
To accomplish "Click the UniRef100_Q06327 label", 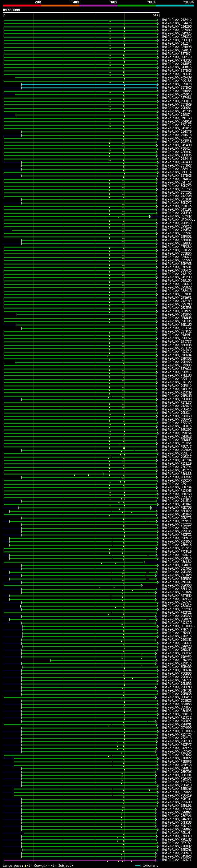I will [x=177, y=457].
